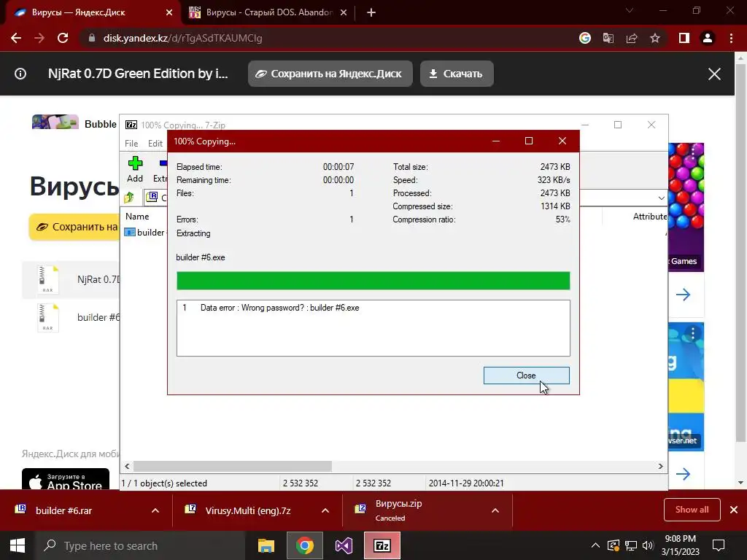
Task: Click the horizontal scrollbar's right arrow in 7-Zip
Action: (x=660, y=466)
